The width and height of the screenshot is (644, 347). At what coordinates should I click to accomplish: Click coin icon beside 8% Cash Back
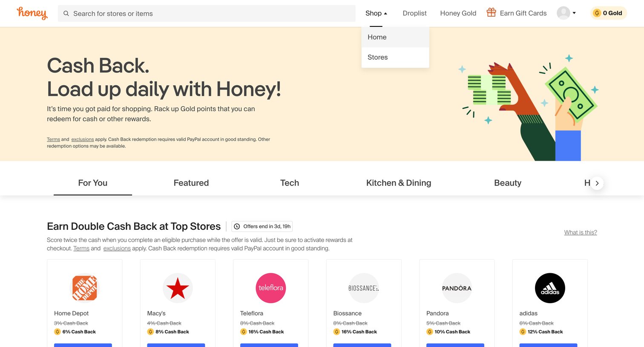point(150,332)
